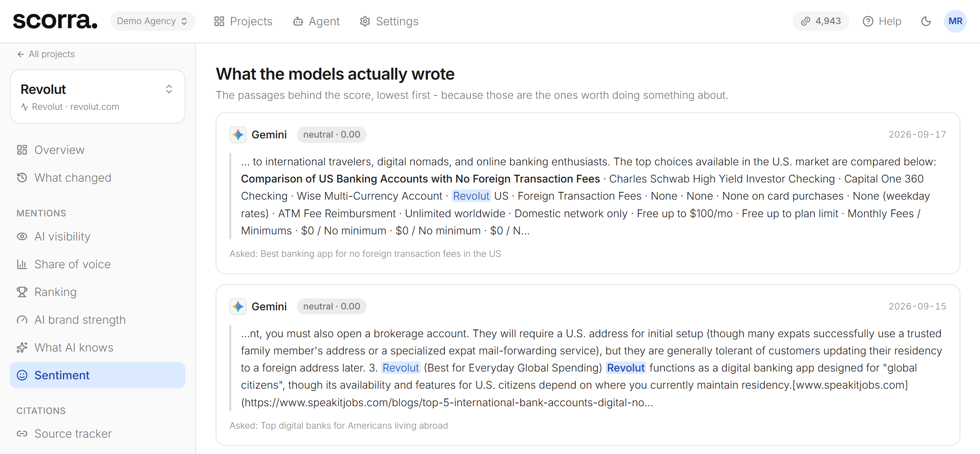Image resolution: width=980 pixels, height=454 pixels.
Task: Click the Share of voice chart icon
Action: click(22, 264)
